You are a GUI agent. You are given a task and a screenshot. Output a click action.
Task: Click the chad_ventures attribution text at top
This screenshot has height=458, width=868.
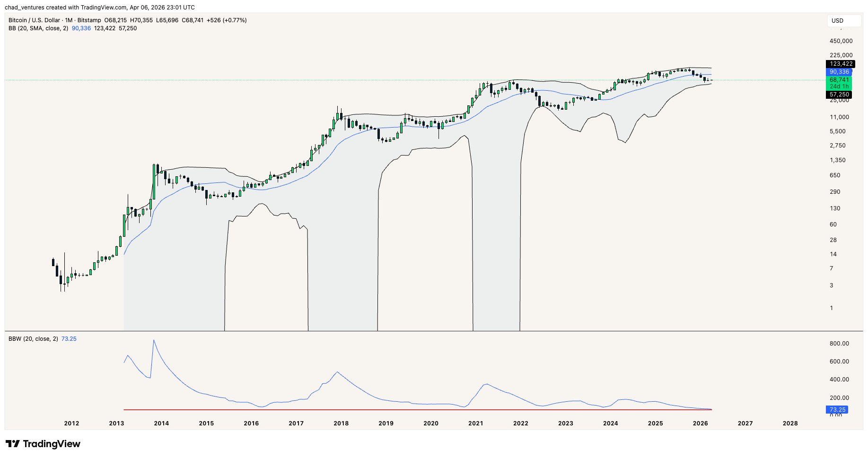point(99,7)
